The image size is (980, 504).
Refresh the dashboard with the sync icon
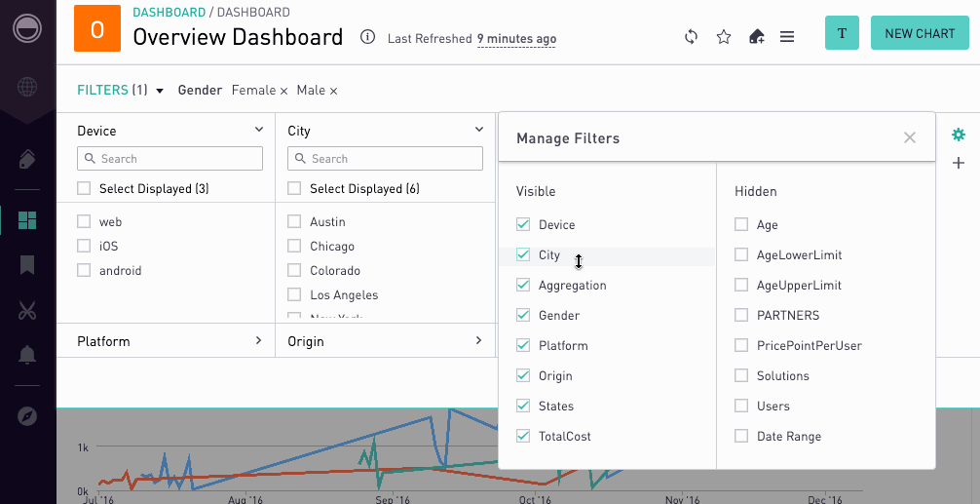(x=691, y=37)
